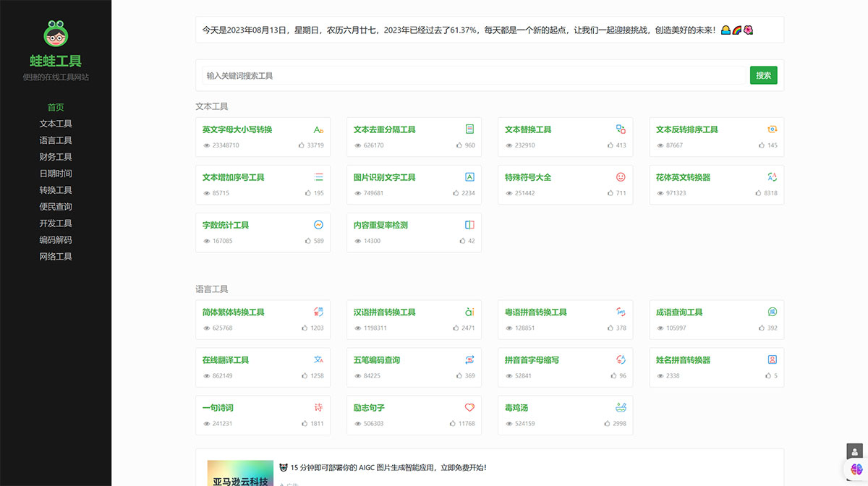Click the OCR icon on 图片识别文字工具 card
The width and height of the screenshot is (868, 486).
469,176
